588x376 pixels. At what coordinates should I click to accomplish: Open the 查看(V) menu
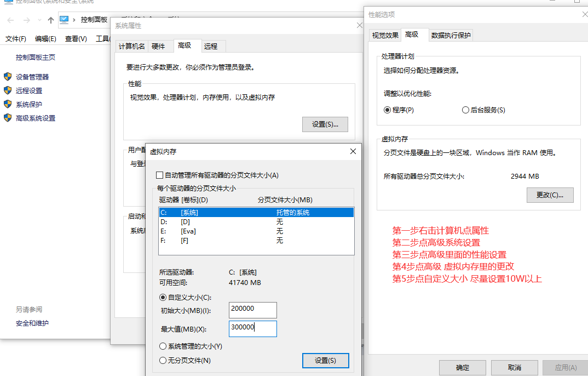point(76,38)
